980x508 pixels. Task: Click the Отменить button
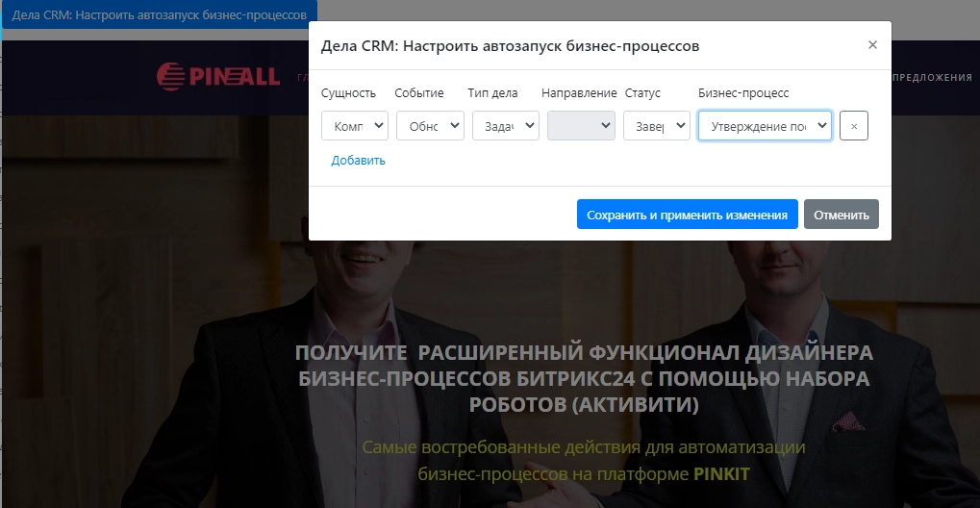tap(842, 215)
